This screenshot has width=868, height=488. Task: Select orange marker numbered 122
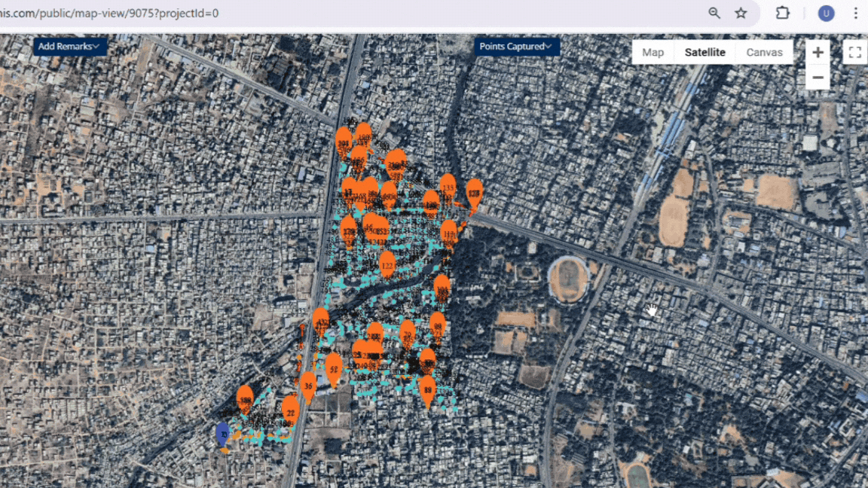pyautogui.click(x=387, y=264)
